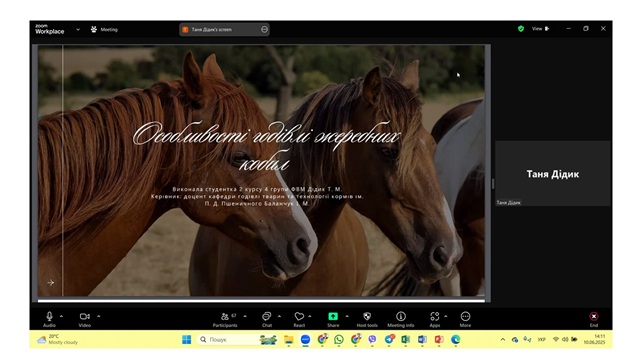Open the Apps panel
Image resolution: width=640 pixels, height=360 pixels.
435,319
